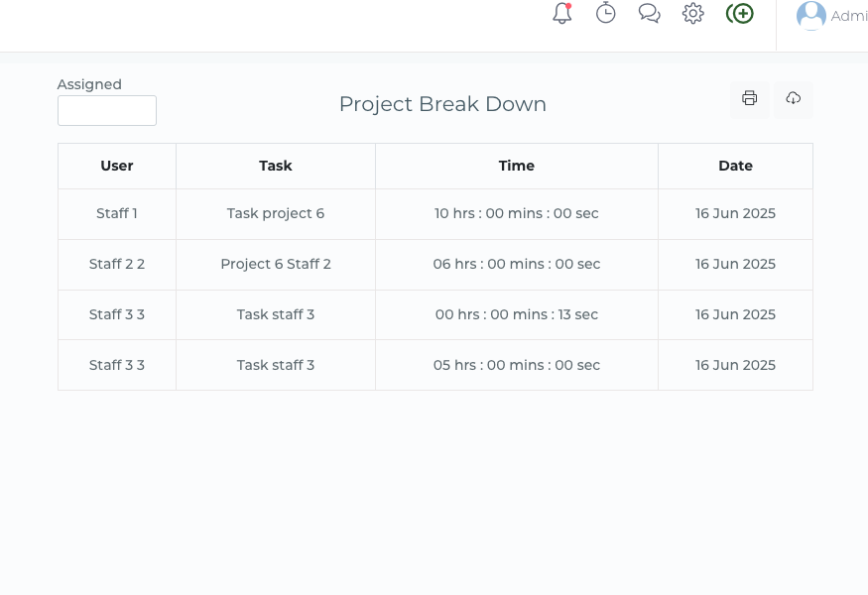Click the User column header
This screenshot has height=595, width=868.
(117, 167)
